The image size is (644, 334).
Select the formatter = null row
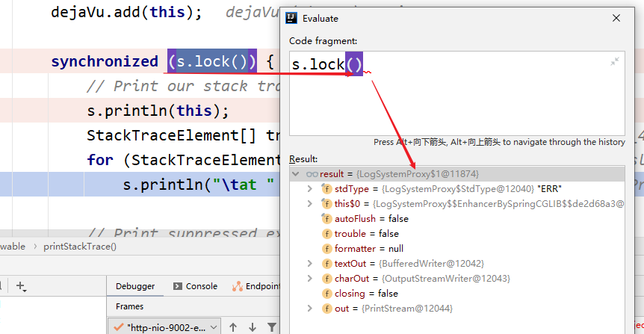(x=456, y=249)
